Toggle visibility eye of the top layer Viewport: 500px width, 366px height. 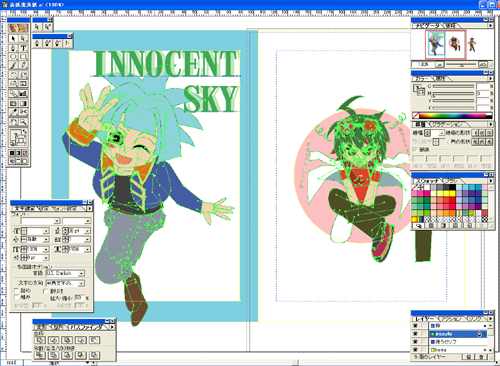(x=415, y=325)
